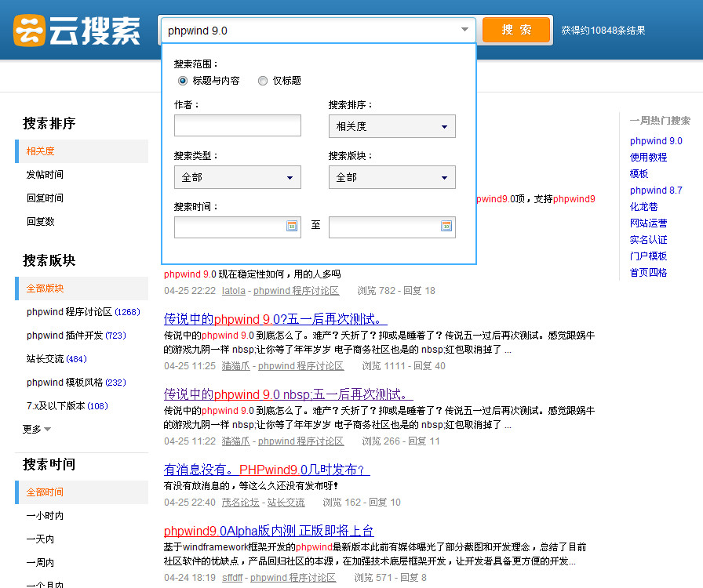Open hot search 模板
This screenshot has width=703, height=588.
pyautogui.click(x=639, y=173)
